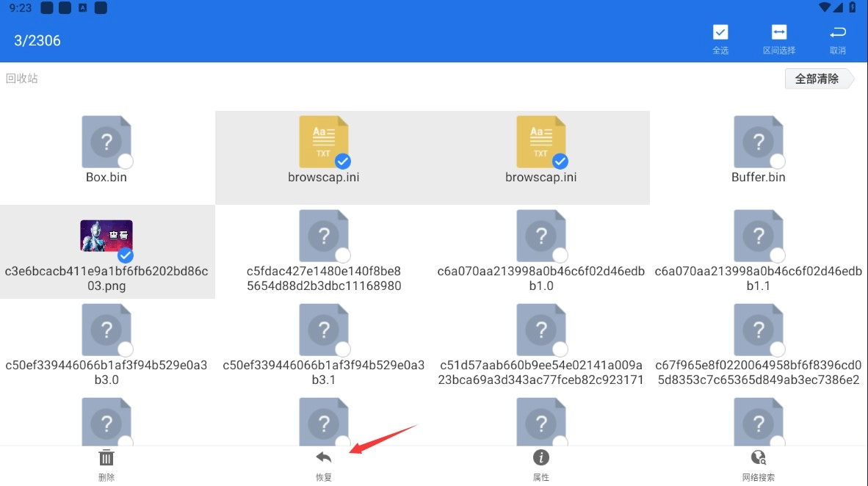Uncheck the second browscap.ini file

[x=560, y=162]
